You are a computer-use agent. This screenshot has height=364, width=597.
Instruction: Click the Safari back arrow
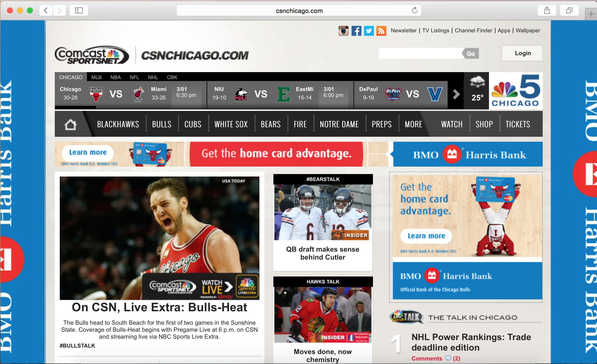(x=46, y=10)
